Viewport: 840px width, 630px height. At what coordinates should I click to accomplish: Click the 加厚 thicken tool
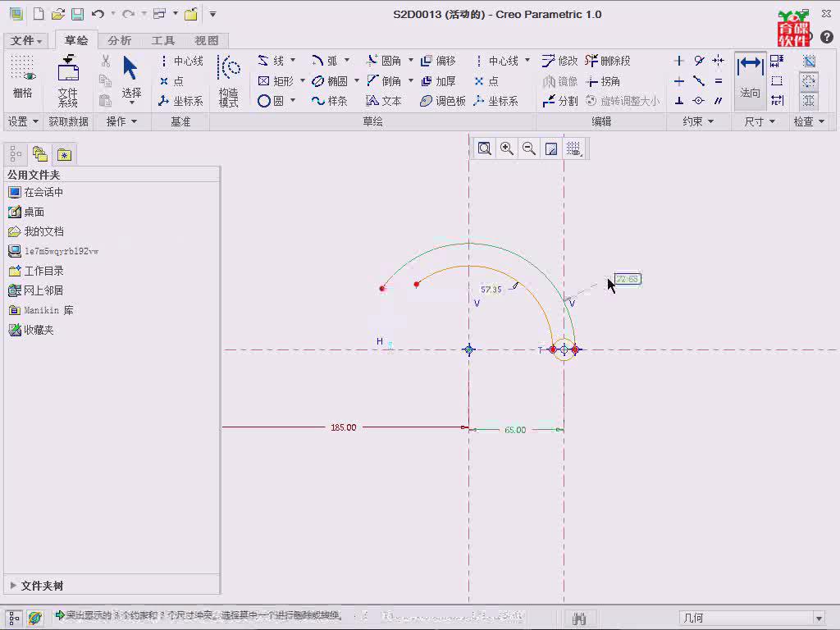pyautogui.click(x=438, y=81)
